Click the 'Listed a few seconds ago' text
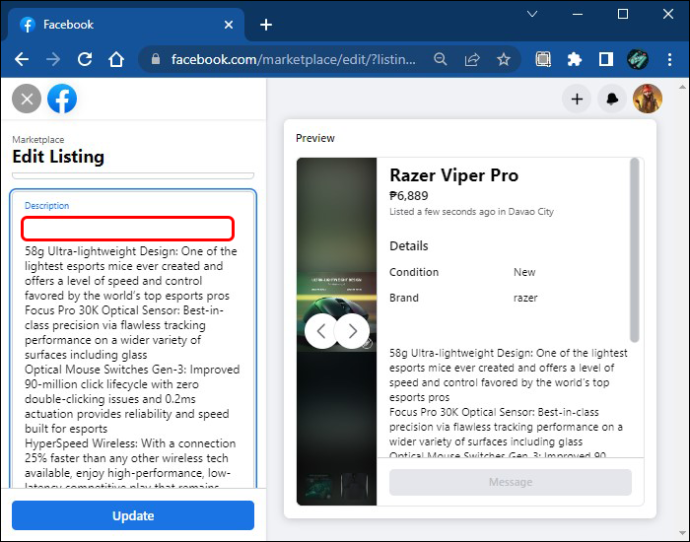 click(471, 212)
